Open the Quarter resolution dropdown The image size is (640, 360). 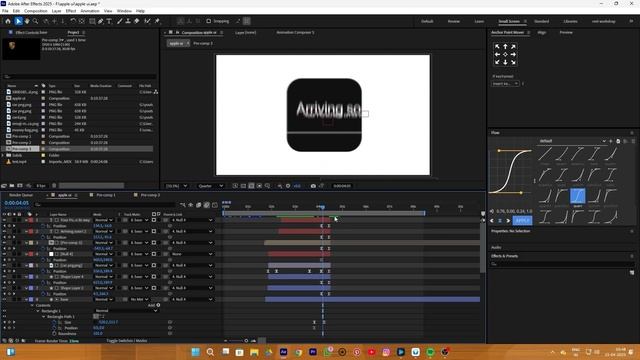210,186
